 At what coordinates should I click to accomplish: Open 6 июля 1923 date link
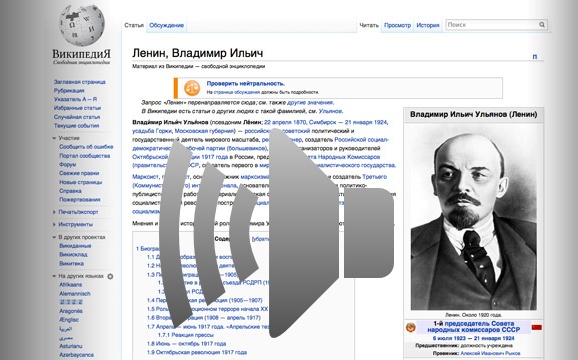pos(450,338)
